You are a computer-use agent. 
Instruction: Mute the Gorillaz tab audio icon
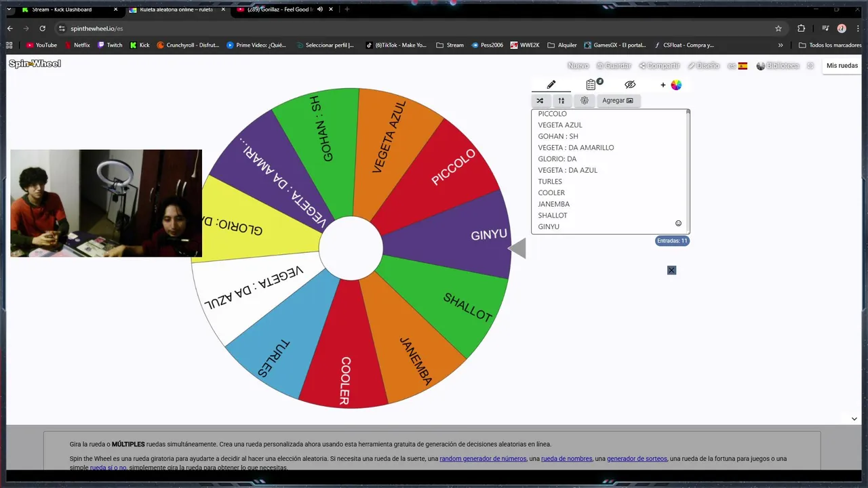pyautogui.click(x=319, y=9)
